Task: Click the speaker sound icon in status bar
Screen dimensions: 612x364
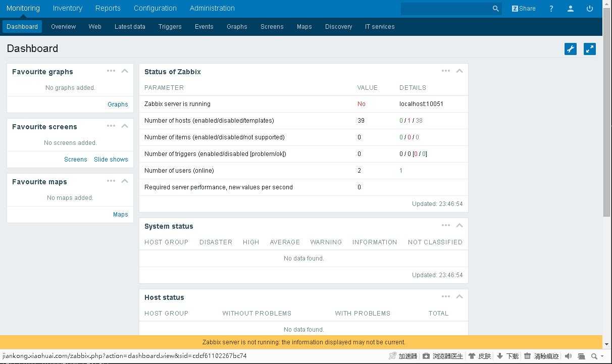Action: (x=569, y=356)
